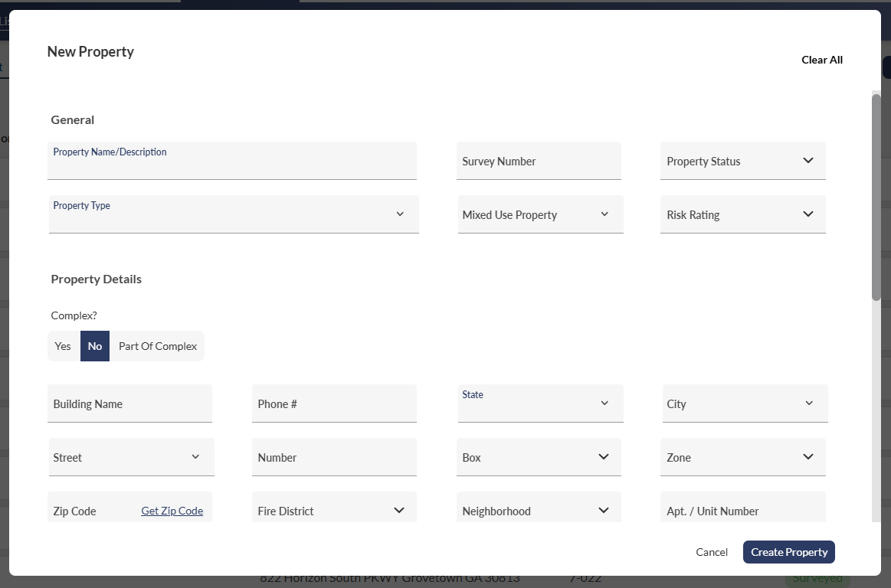
Task: Focus the Property Name/Description field
Action: 232,166
